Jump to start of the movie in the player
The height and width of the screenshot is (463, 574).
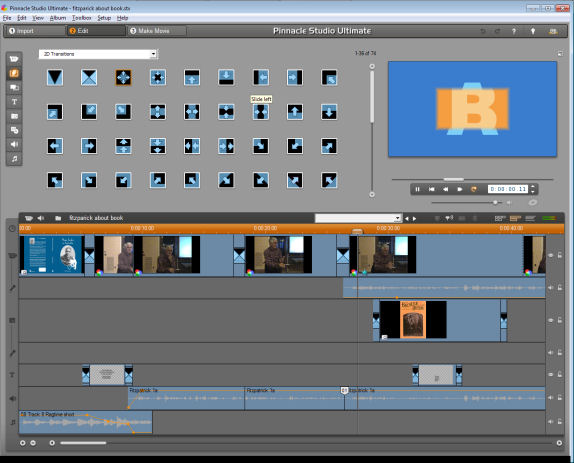432,189
